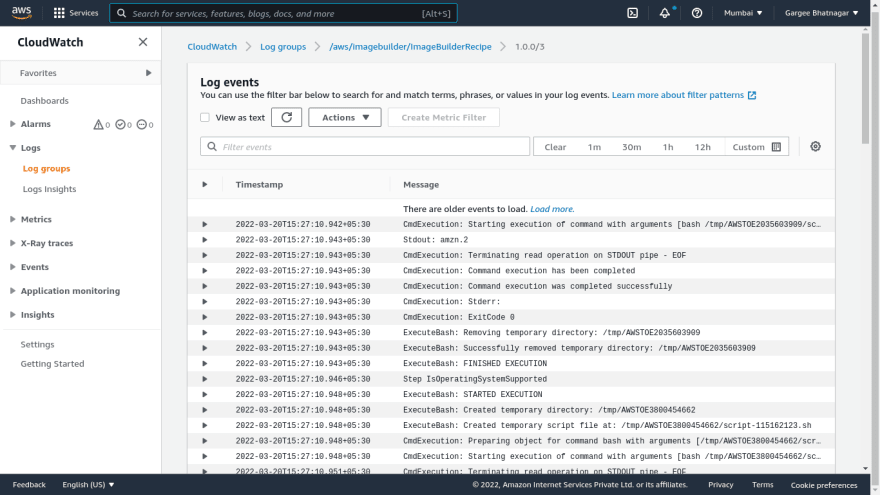Click the Load more older events link

point(552,209)
